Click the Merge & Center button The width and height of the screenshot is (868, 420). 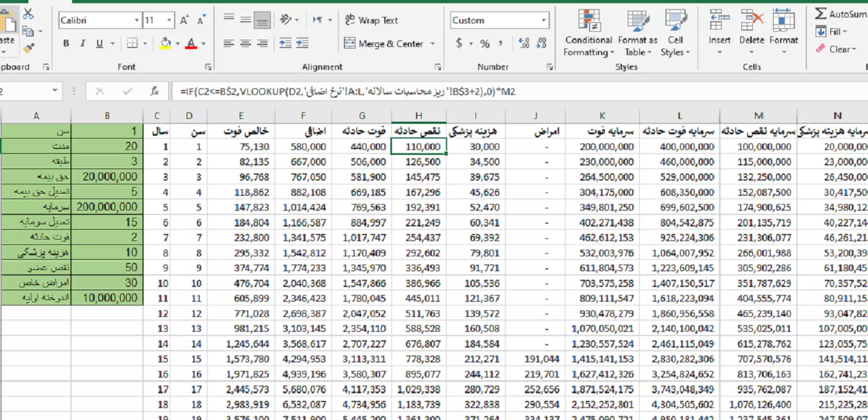click(x=384, y=44)
